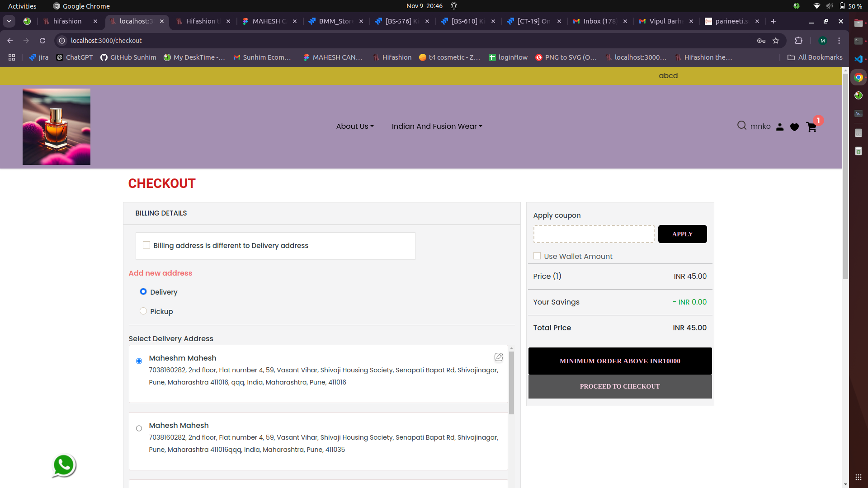Open the password manager key icon
The image size is (868, 488).
pos(761,41)
